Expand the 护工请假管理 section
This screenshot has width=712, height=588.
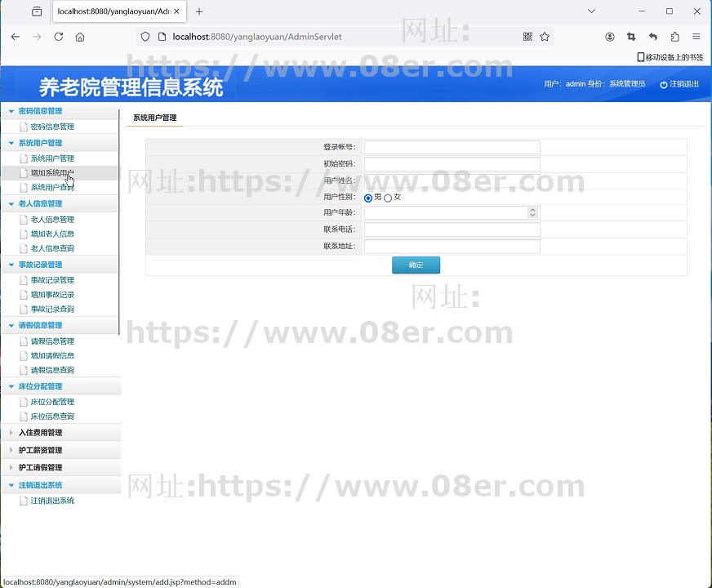coord(11,467)
